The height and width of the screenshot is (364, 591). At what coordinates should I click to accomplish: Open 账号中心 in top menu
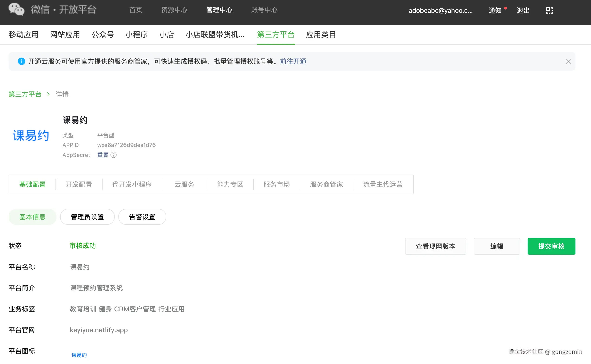coord(264,10)
